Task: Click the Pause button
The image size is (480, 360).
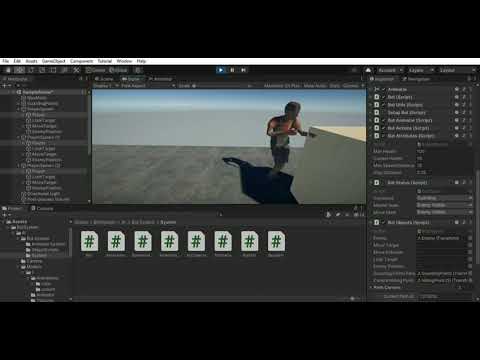Action: point(232,70)
